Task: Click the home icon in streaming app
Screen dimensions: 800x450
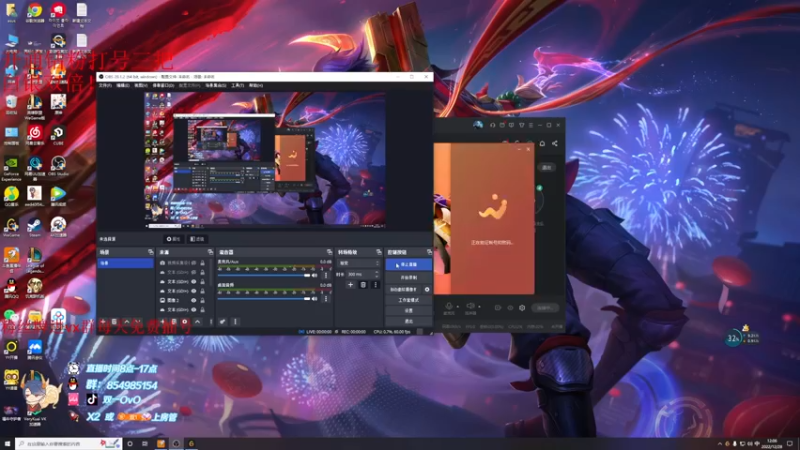Action: pyautogui.click(x=542, y=143)
